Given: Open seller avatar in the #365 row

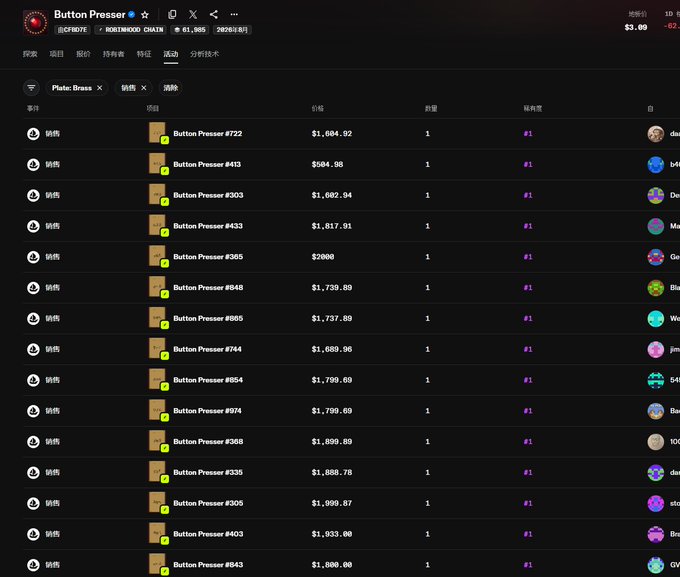Looking at the screenshot, I should (x=656, y=257).
